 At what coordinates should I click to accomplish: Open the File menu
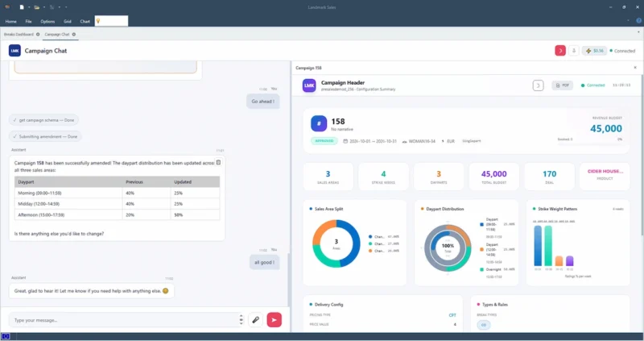28,22
